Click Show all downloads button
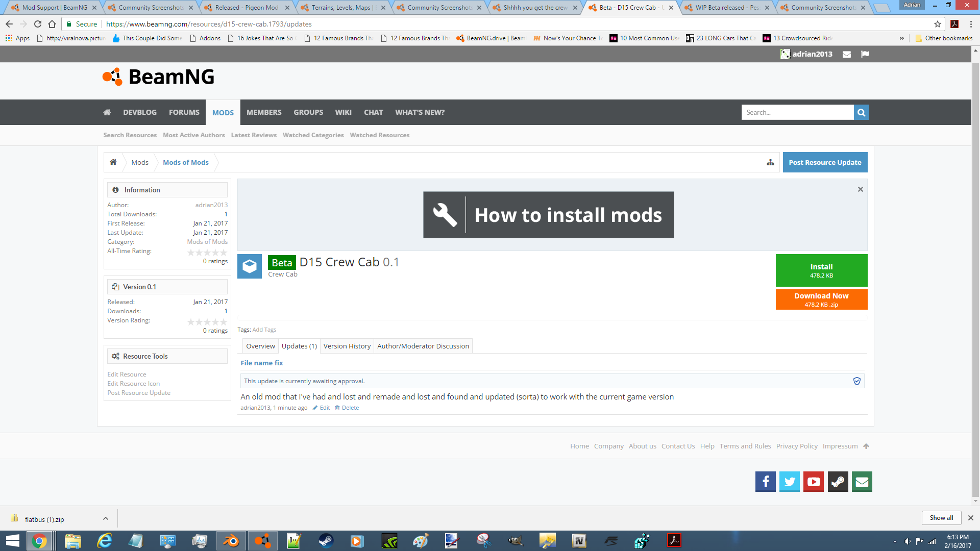The image size is (980, 551). [941, 518]
